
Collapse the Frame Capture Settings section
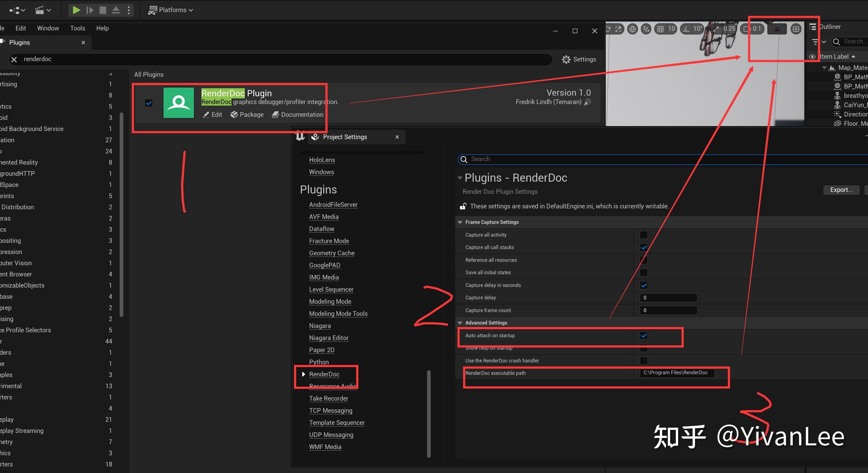pyautogui.click(x=460, y=222)
